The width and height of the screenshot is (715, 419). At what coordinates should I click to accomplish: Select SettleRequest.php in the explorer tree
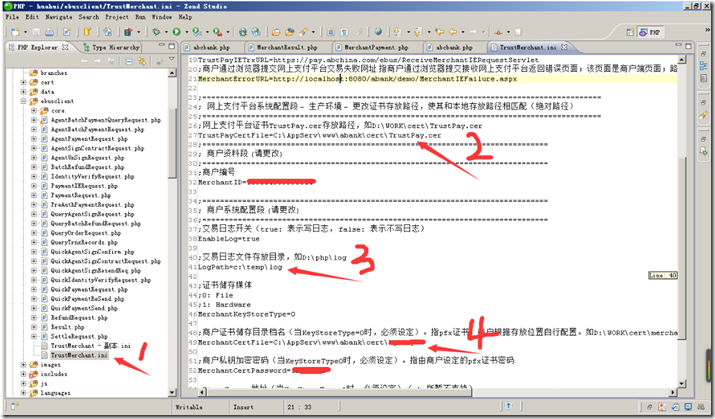(x=79, y=336)
